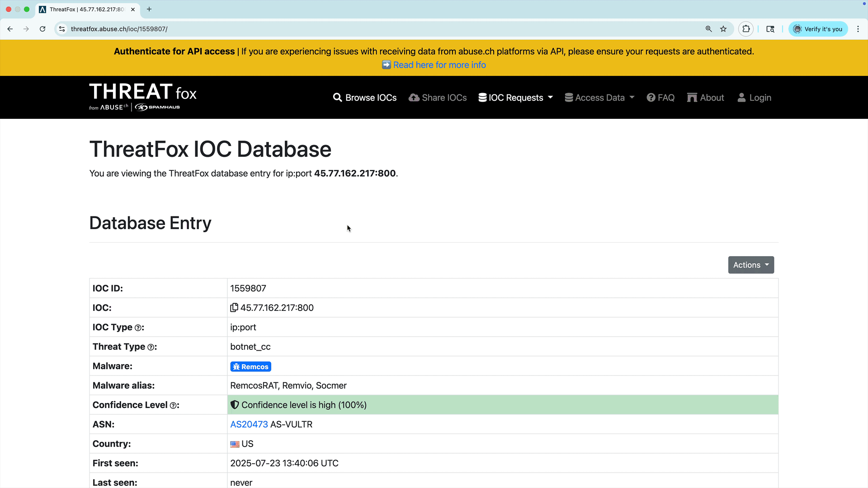The width and height of the screenshot is (868, 488).
Task: Open Browse IOCs page
Action: 365,98
